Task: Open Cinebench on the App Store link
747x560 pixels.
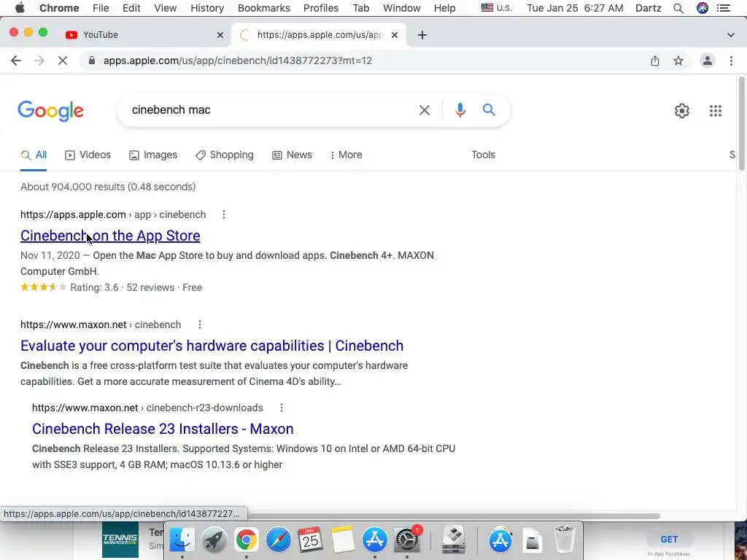Action: coord(110,236)
